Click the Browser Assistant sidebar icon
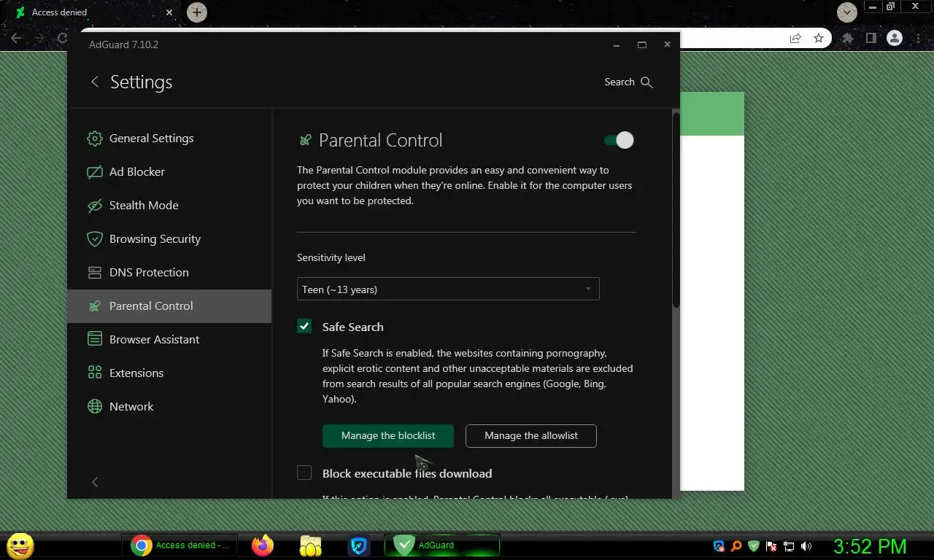The image size is (934, 560). pyautogui.click(x=95, y=340)
